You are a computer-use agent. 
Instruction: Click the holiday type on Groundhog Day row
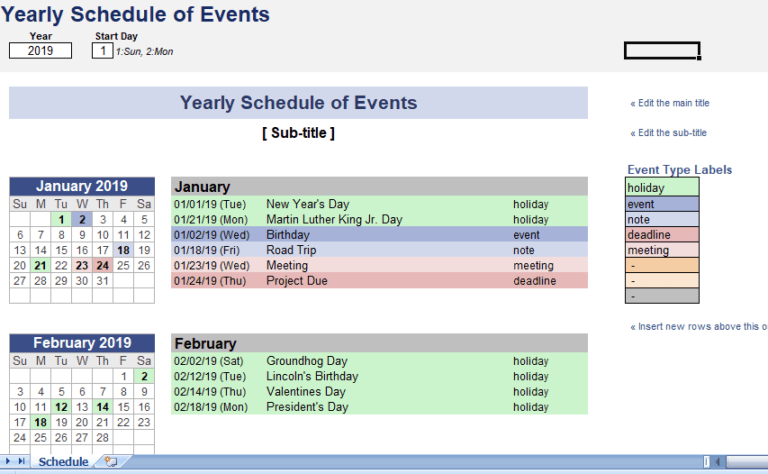[530, 361]
